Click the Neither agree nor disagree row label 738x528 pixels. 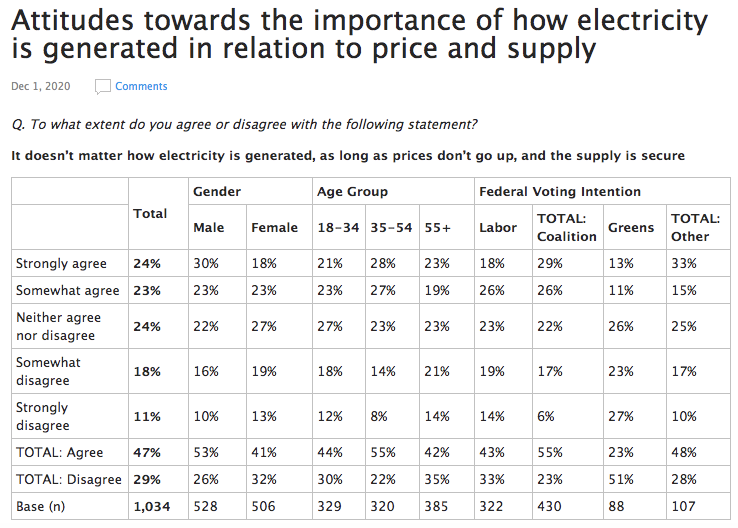click(x=58, y=325)
